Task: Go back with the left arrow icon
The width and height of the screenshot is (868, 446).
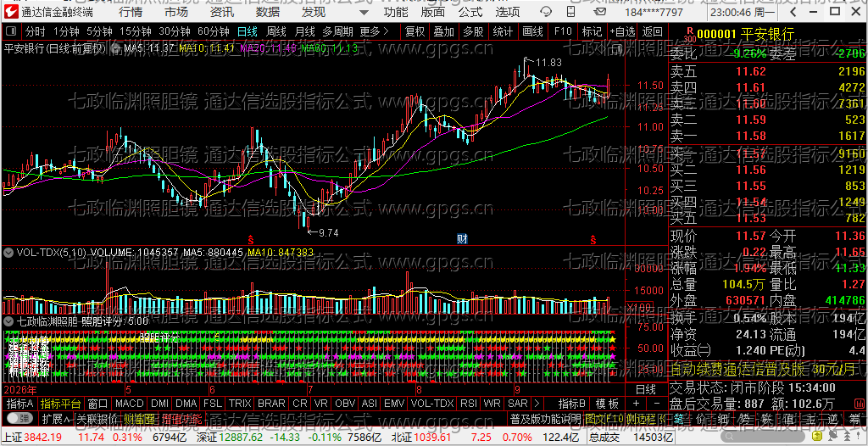Action: pos(793,12)
